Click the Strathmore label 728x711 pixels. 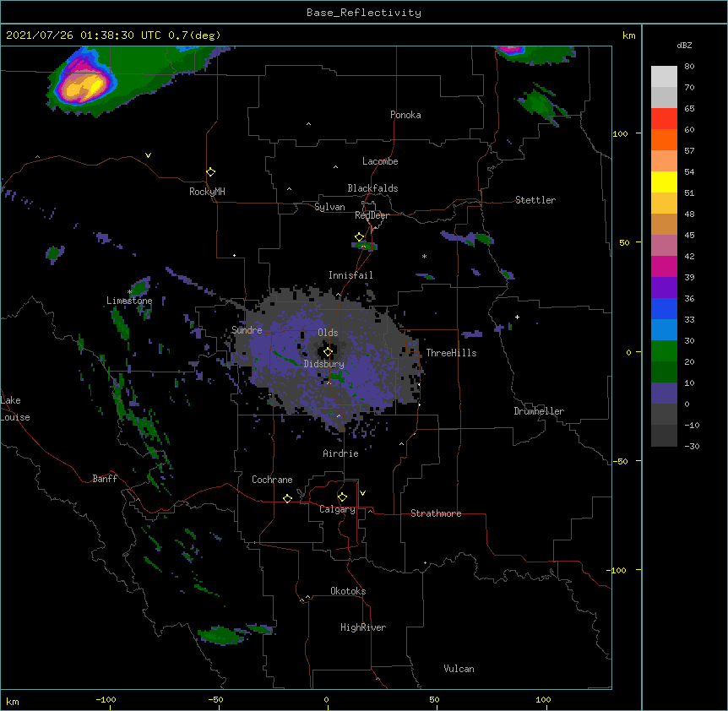[436, 513]
